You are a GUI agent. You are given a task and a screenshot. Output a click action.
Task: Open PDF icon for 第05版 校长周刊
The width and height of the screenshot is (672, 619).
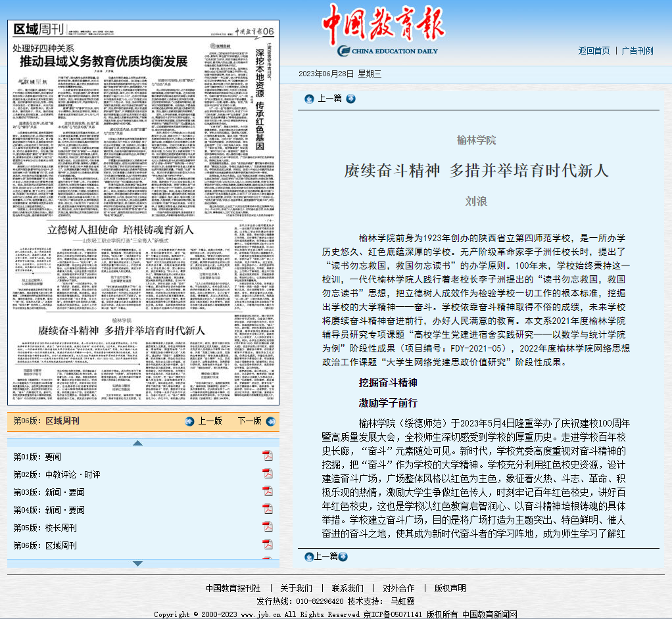tap(268, 526)
